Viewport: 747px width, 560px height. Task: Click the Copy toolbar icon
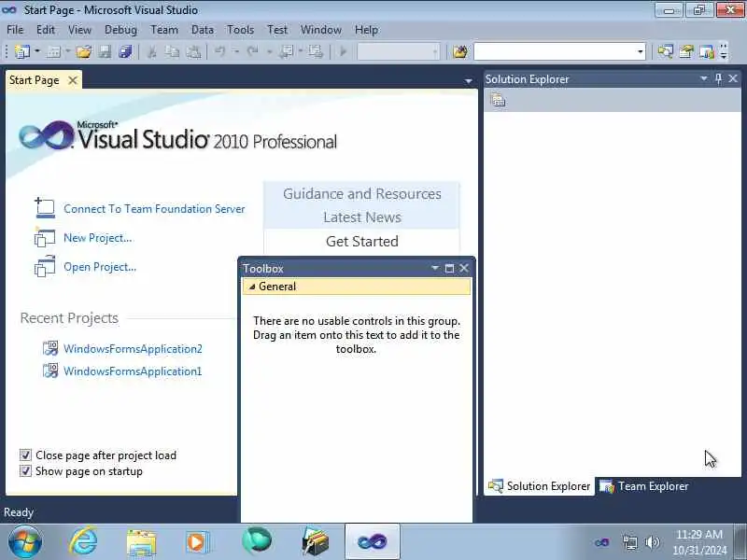click(172, 51)
